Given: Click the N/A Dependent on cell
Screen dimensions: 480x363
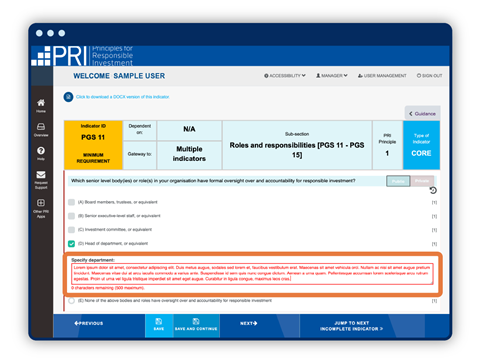Looking at the screenshot, I should click(x=189, y=130).
